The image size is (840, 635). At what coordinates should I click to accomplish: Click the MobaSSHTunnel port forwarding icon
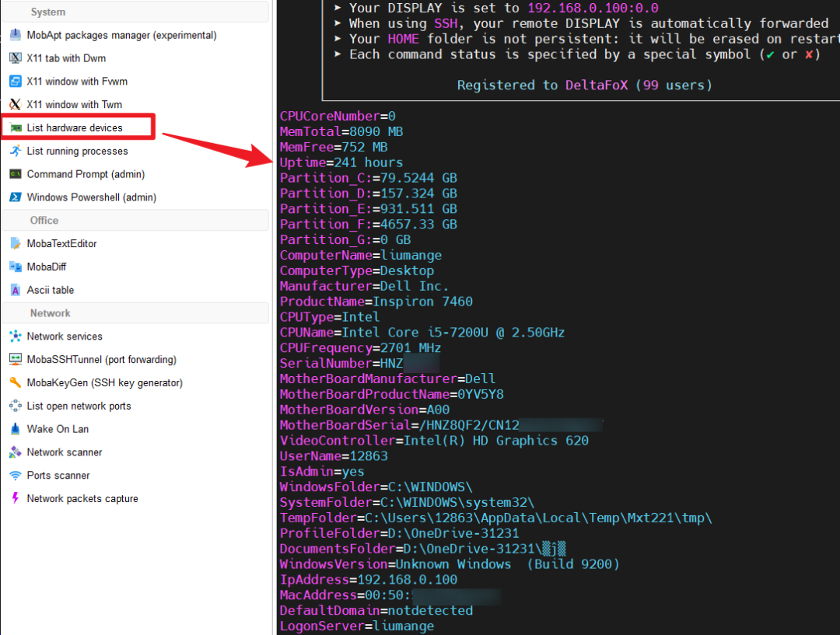click(16, 359)
